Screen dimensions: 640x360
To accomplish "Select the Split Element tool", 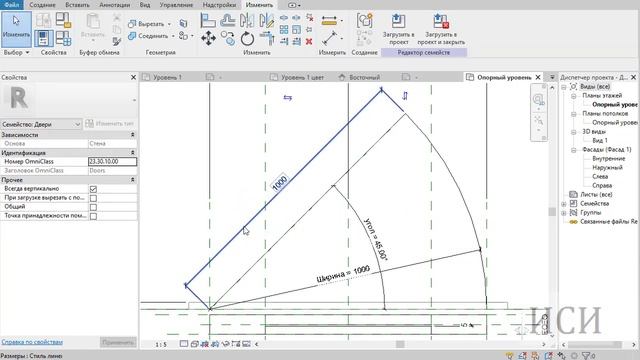I will click(x=284, y=18).
